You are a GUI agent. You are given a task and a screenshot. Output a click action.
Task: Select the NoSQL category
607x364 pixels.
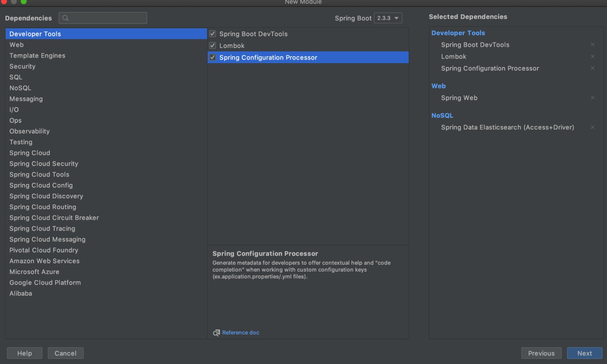(106, 88)
